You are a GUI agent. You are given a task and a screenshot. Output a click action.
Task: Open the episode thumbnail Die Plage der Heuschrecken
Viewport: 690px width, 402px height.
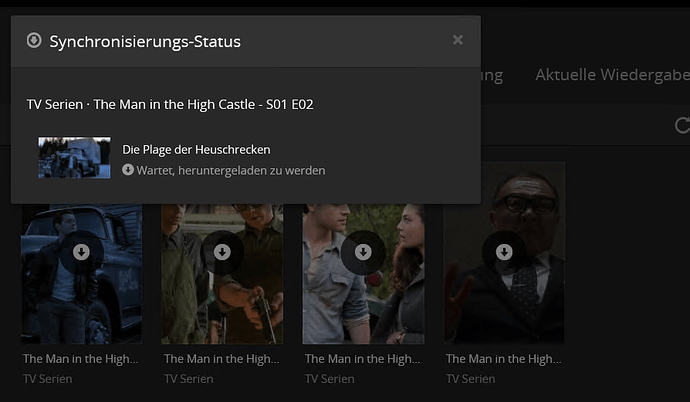tap(74, 157)
